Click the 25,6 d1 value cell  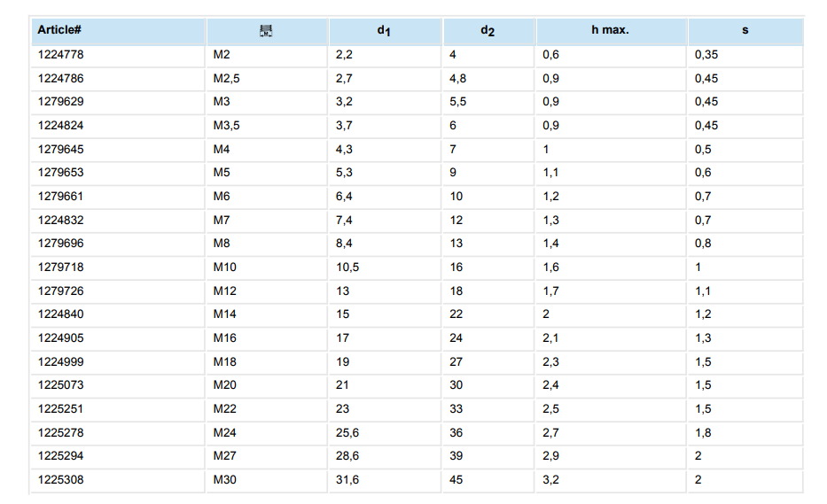coord(347,432)
